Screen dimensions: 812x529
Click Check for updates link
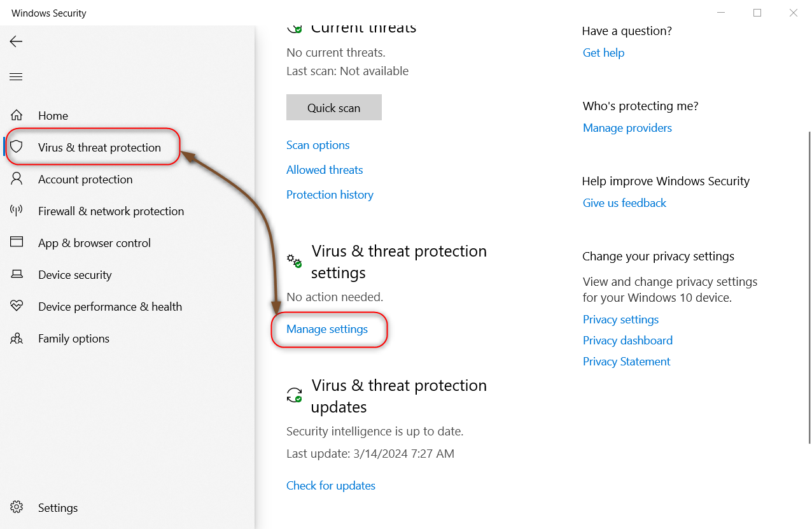pyautogui.click(x=331, y=486)
